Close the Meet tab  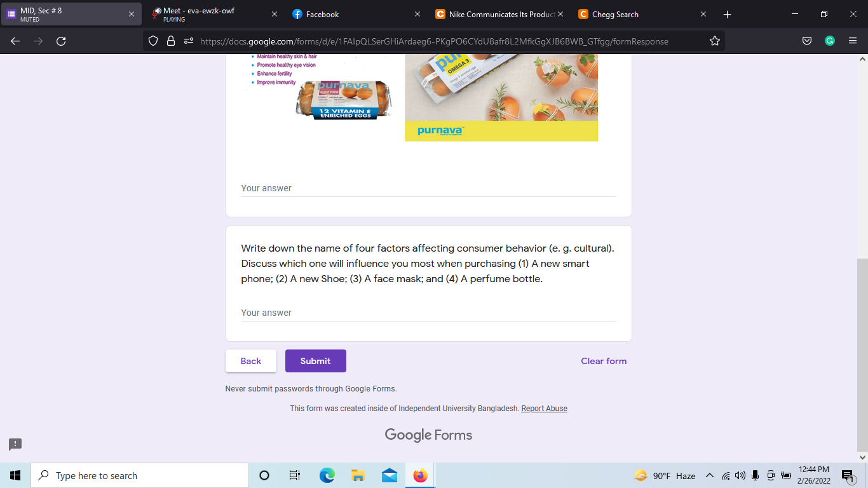coord(275,14)
